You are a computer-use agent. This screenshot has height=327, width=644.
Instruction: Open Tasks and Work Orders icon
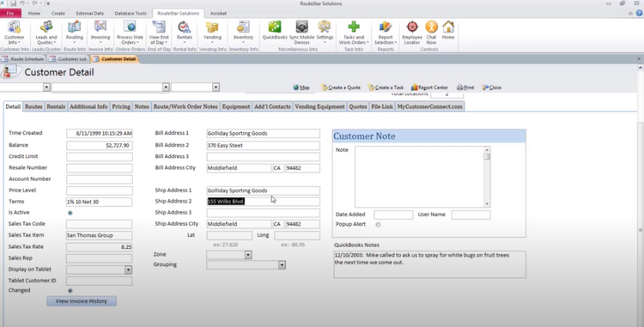[x=354, y=32]
